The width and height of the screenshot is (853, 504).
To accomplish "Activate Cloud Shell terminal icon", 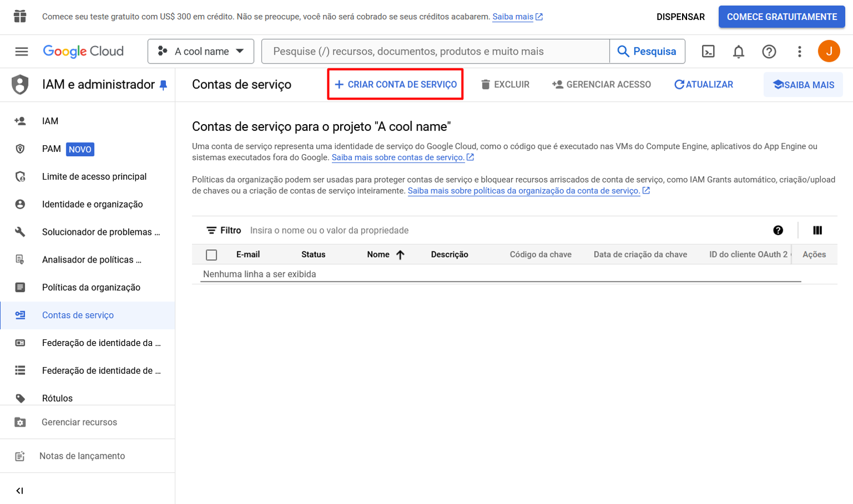I will pyautogui.click(x=708, y=52).
